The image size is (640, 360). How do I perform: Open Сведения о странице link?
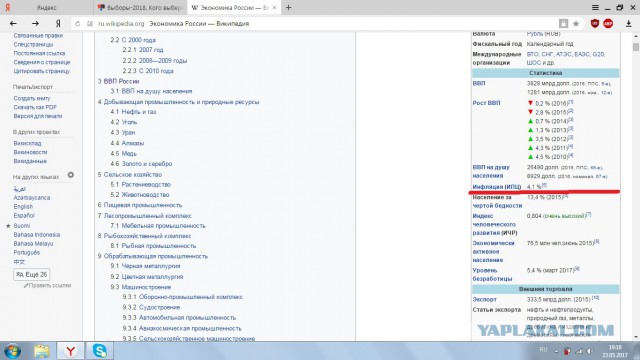[42, 62]
